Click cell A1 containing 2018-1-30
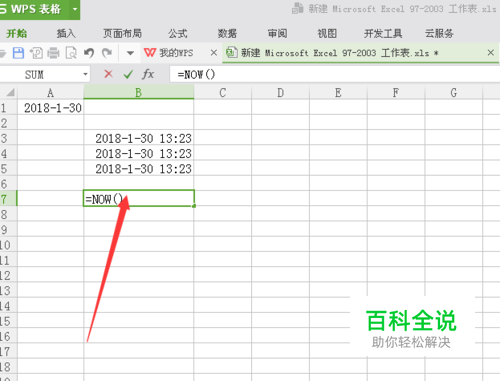Viewport: 500px width, 381px height. pos(50,108)
